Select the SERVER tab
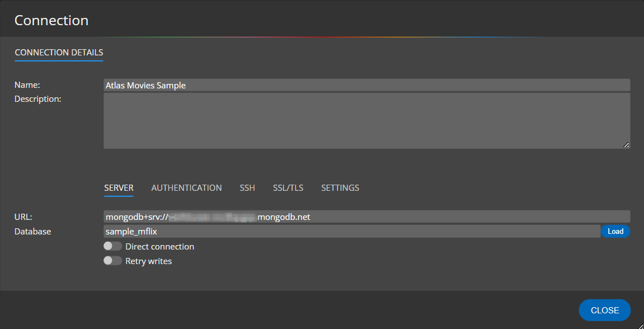The image size is (644, 329). (x=119, y=187)
